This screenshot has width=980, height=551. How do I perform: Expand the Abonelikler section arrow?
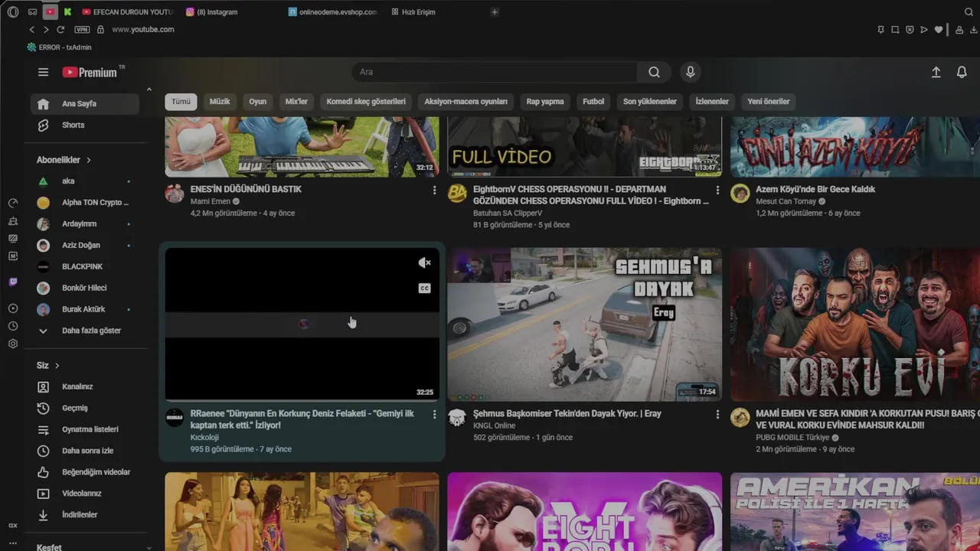point(89,160)
